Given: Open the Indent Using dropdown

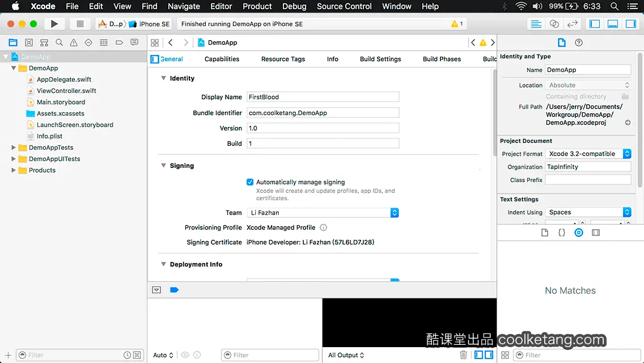Looking at the screenshot, I should 588,212.
